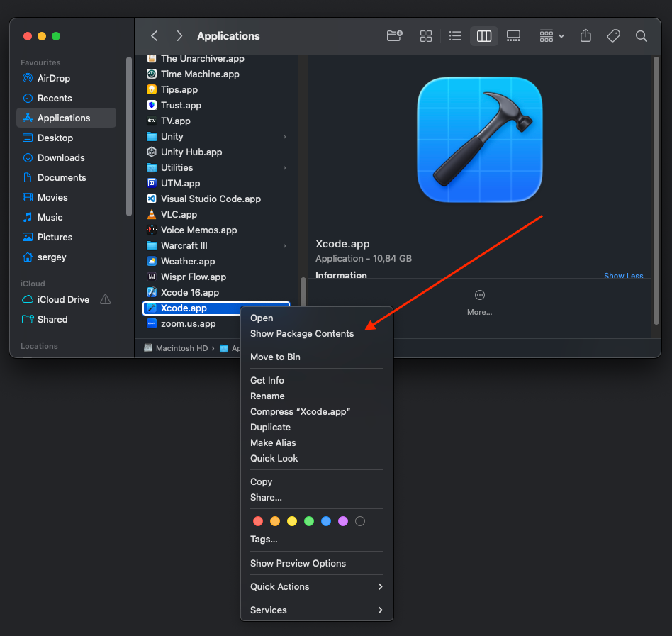Expand the Unity folder chevron
This screenshot has width=672, height=636.
pos(284,137)
